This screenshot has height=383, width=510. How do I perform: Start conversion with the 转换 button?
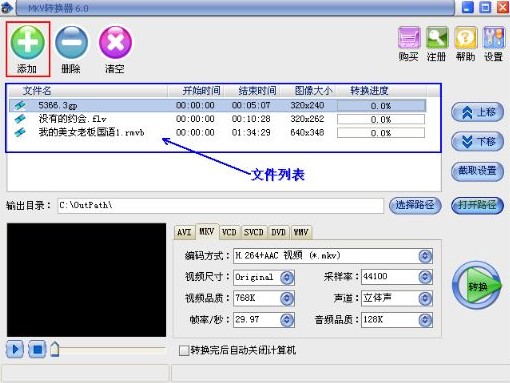[x=477, y=285]
